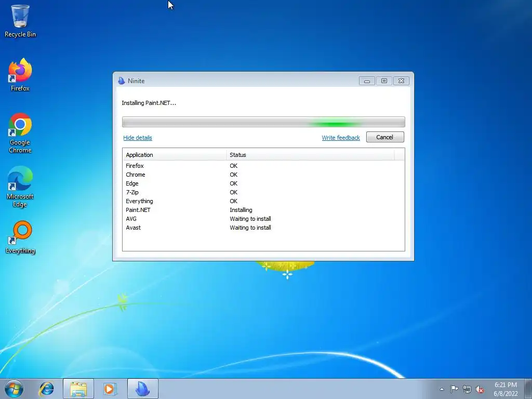The image size is (532, 399).
Task: Click Hide details link
Action: click(x=137, y=138)
